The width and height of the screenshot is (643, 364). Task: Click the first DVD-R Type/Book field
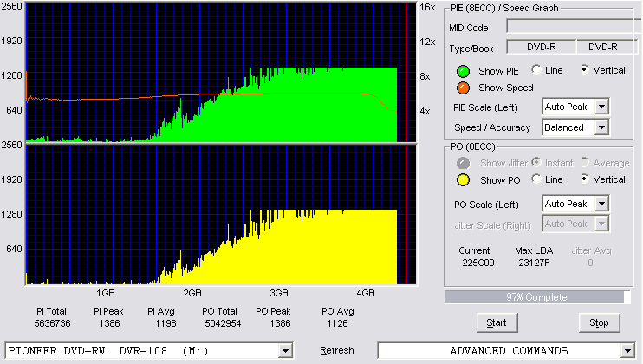[x=542, y=47]
